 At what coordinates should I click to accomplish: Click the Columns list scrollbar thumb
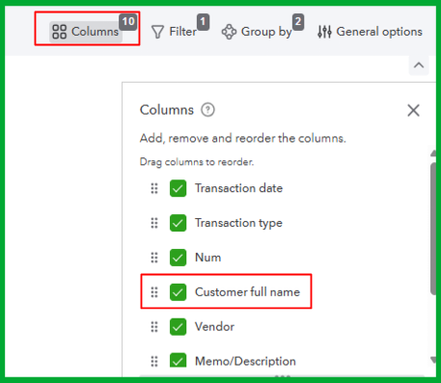click(x=433, y=228)
